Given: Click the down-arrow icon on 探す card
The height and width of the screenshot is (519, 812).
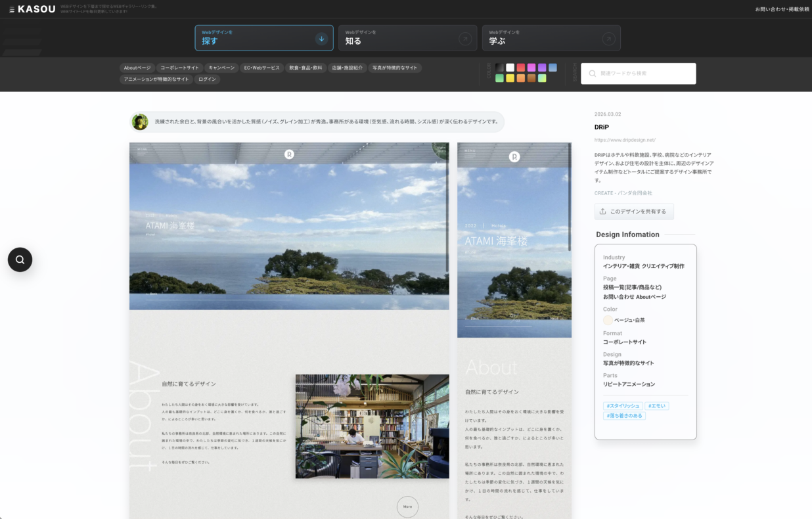Looking at the screenshot, I should click(321, 39).
